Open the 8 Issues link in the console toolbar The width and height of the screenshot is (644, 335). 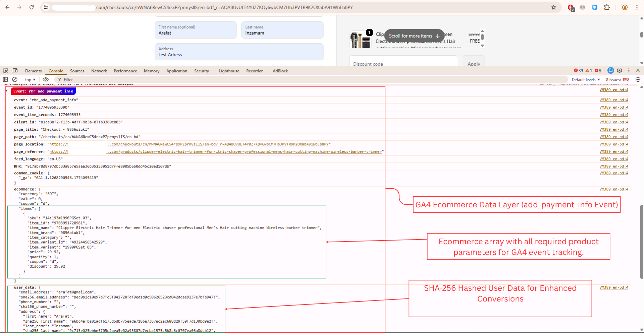tap(618, 79)
